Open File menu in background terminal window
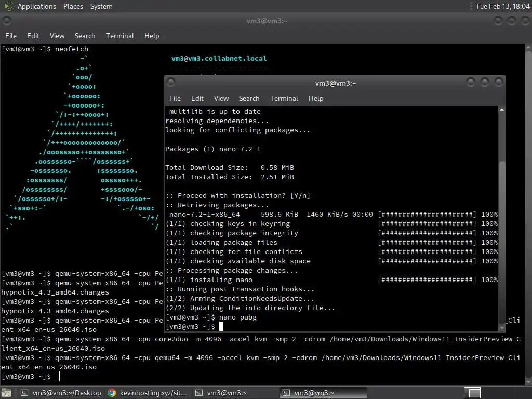Screen dimensions: 532x399 [x=11, y=36]
